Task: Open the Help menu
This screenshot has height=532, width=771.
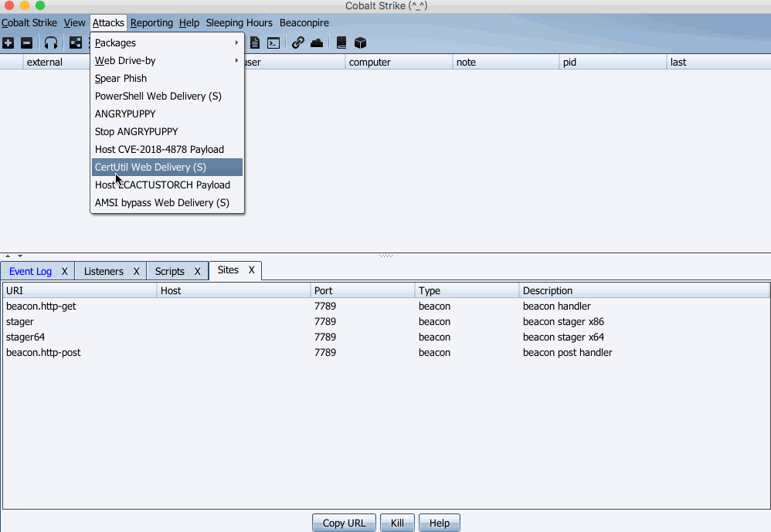Action: pos(189,22)
